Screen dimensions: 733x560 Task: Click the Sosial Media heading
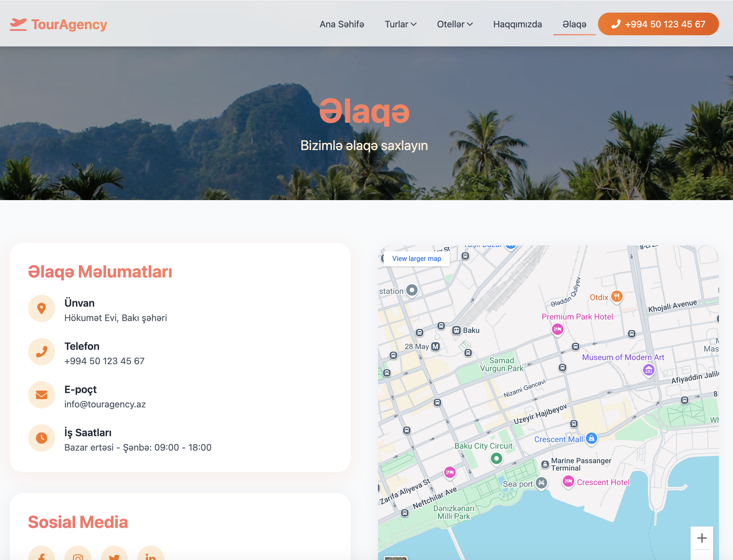click(78, 522)
